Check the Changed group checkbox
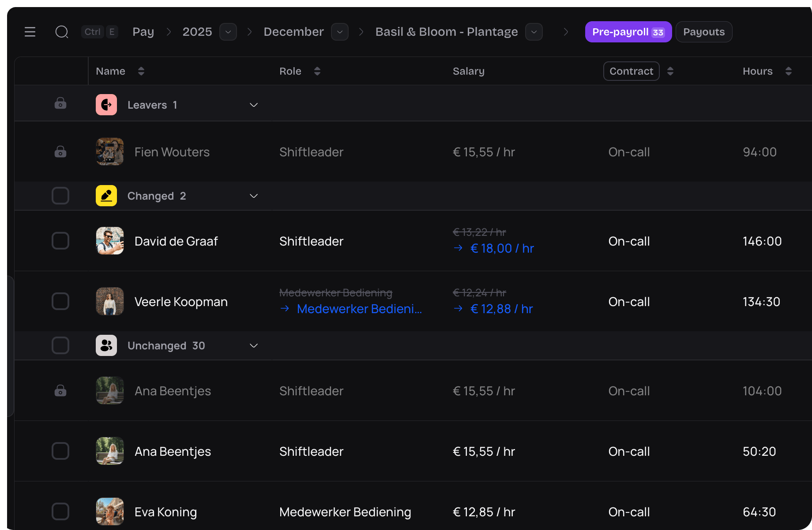 [x=60, y=196]
